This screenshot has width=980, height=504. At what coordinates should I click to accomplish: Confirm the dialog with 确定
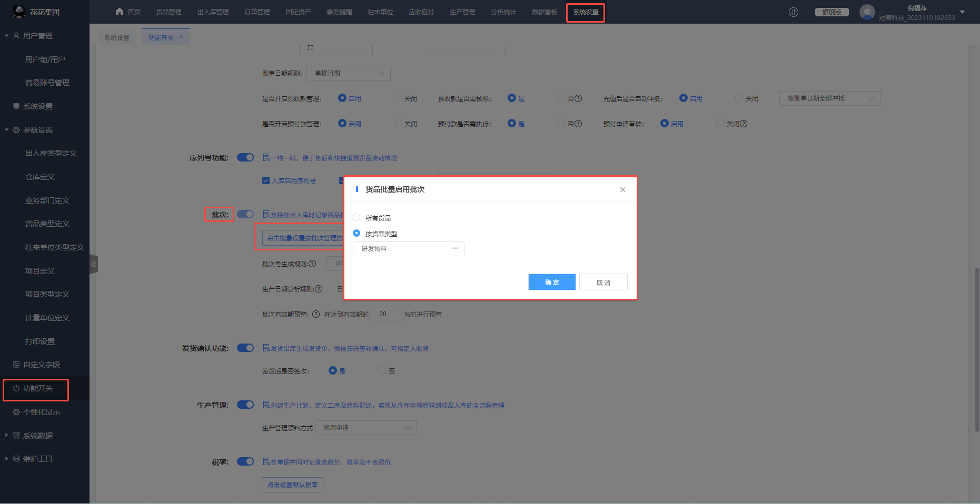[x=552, y=282]
